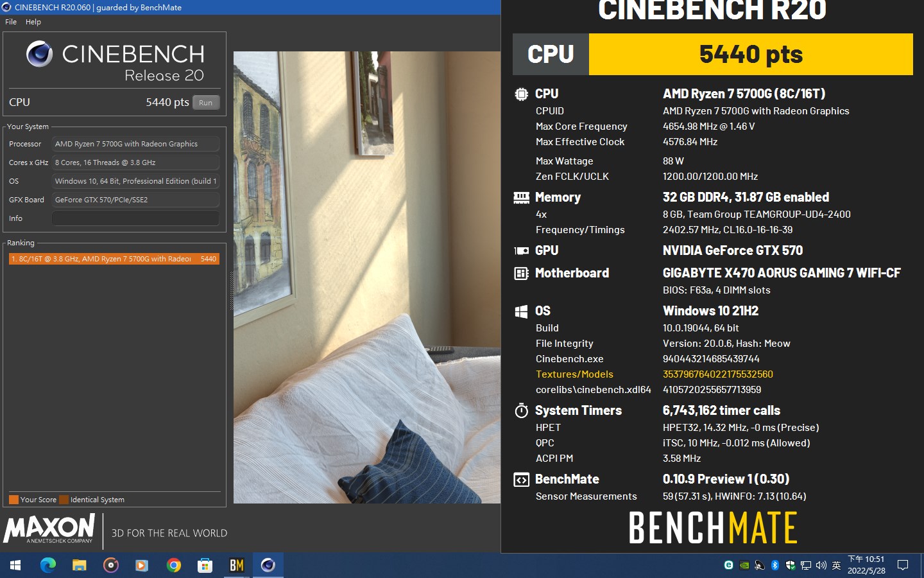Click the Cinebench.exe hash value
The width and height of the screenshot is (924, 578).
[711, 359]
